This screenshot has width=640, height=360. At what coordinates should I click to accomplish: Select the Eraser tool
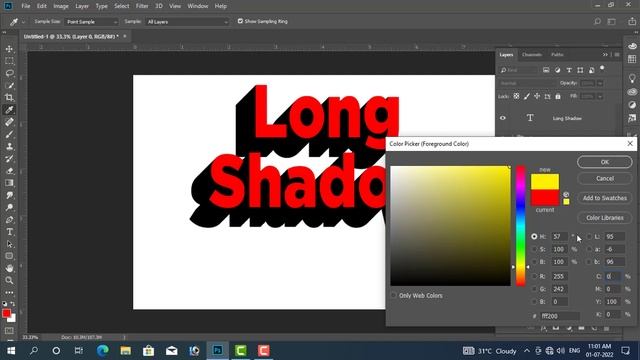9,171
